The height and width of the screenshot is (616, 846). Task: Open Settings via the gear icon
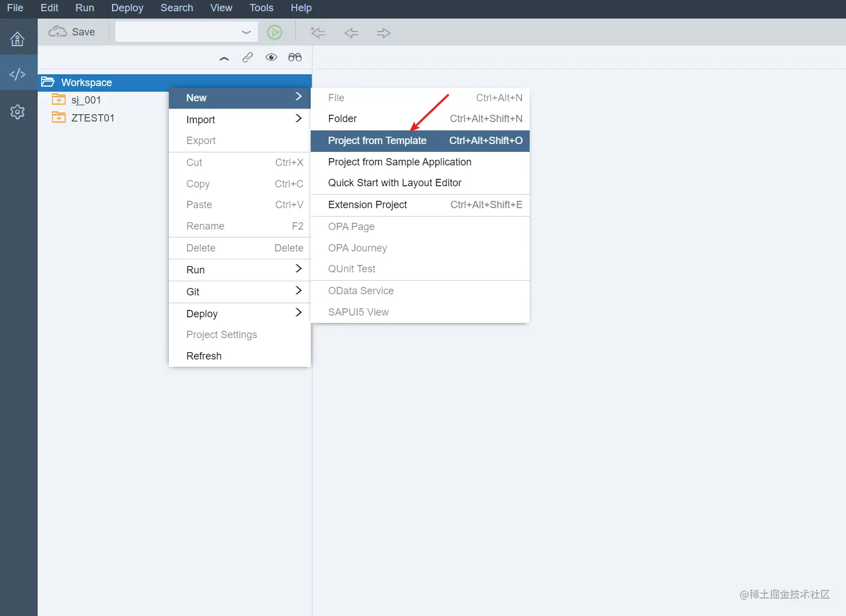[17, 111]
